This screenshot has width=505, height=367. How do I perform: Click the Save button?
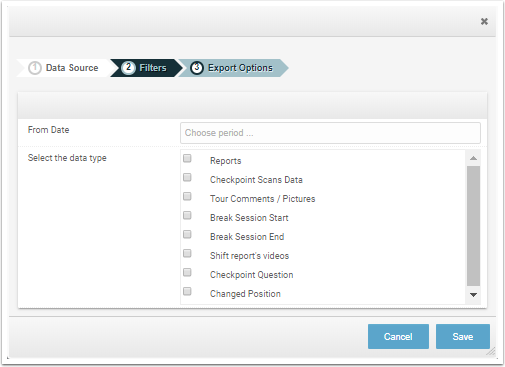[463, 337]
